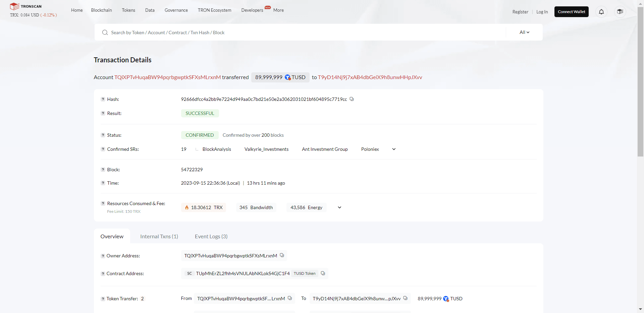
Task: Open contract address TUpMhErZL2fhh4sVNULAbNKLokS4GjC1F4
Action: (243, 273)
